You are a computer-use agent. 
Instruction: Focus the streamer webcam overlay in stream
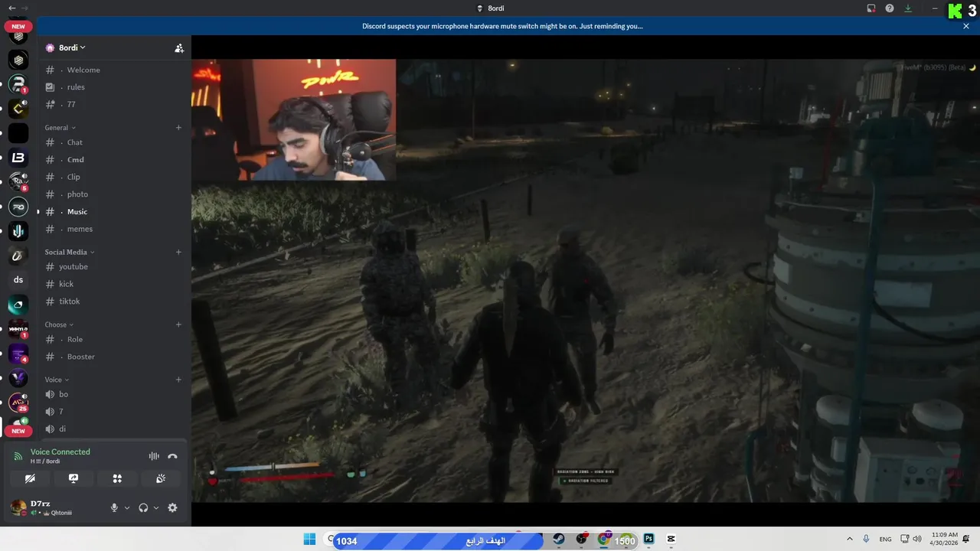click(294, 120)
